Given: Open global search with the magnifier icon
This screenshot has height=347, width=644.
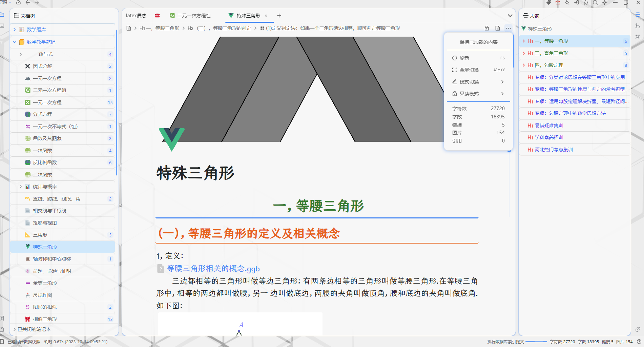Looking at the screenshot, I should click(595, 3).
